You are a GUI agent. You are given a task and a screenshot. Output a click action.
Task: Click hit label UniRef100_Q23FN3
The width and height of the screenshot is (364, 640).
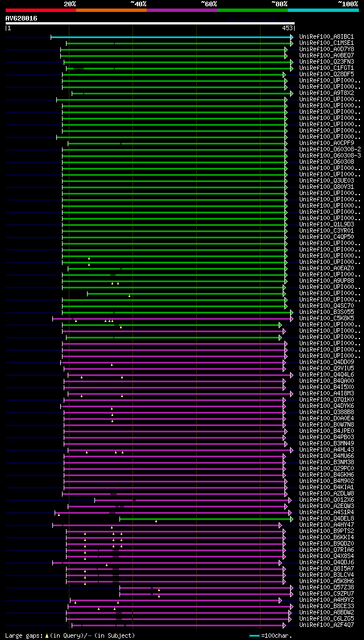point(326,61)
